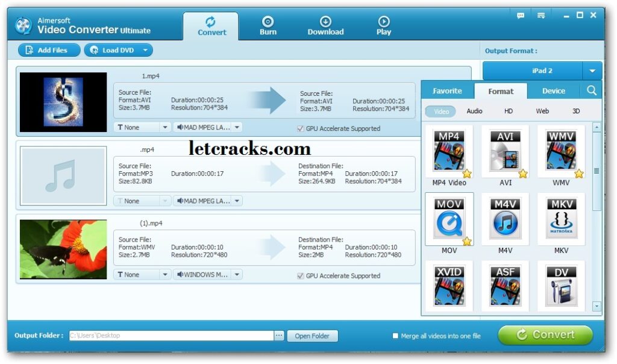Select the 3D category filter
Image resolution: width=617 pixels, height=364 pixels.
576,111
